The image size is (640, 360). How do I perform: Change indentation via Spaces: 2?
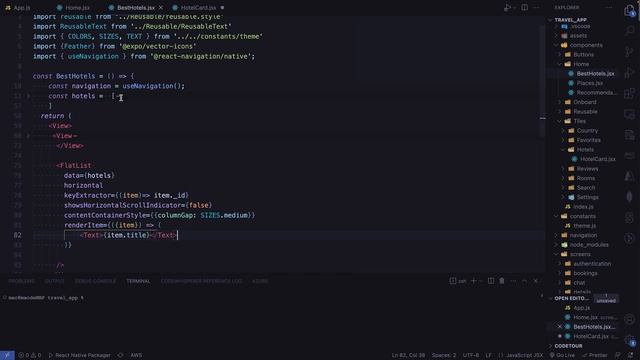pyautogui.click(x=444, y=355)
